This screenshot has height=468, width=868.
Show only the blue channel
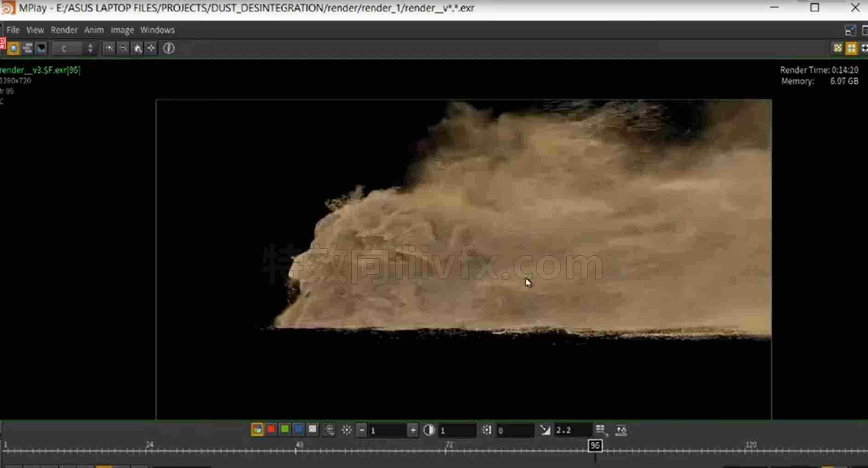coord(299,430)
